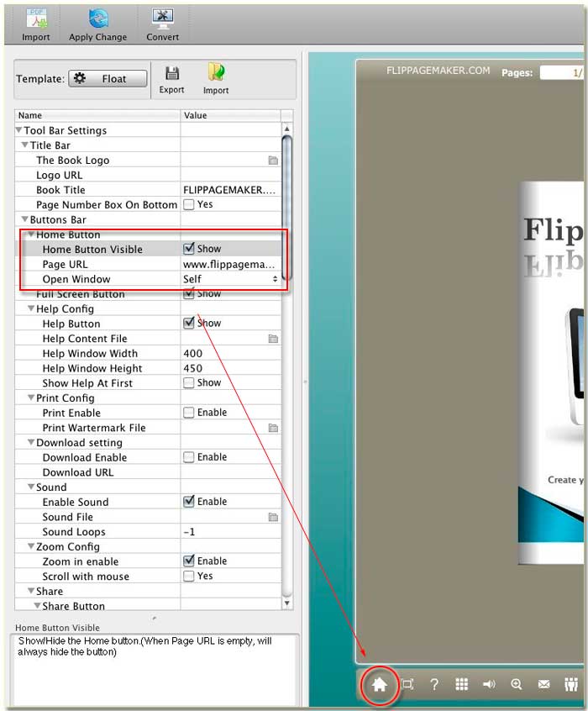Select the Logo URL row
The height and width of the screenshot is (711, 588).
point(148,175)
